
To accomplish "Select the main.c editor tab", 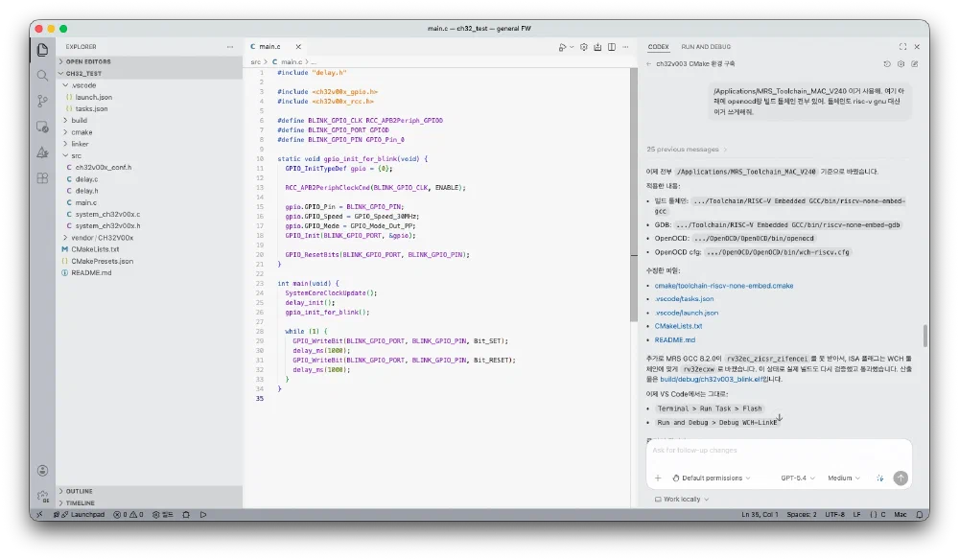I will 269,46.
